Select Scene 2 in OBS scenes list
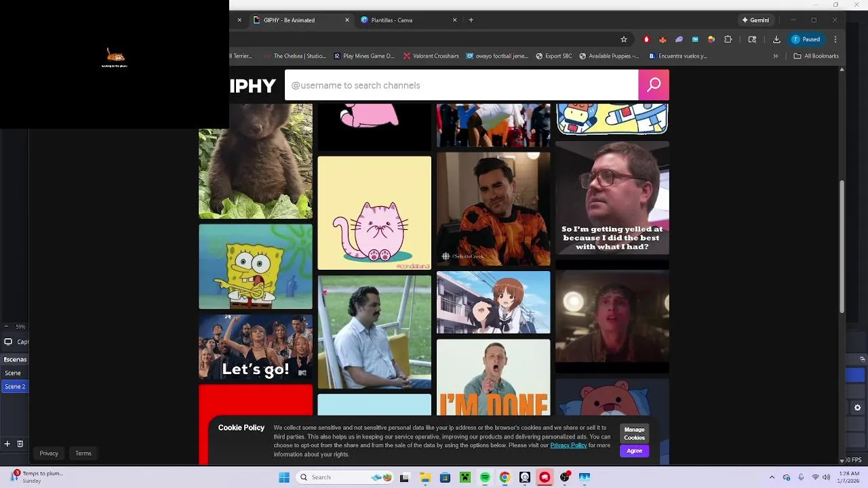The width and height of the screenshot is (868, 488). coord(15,386)
